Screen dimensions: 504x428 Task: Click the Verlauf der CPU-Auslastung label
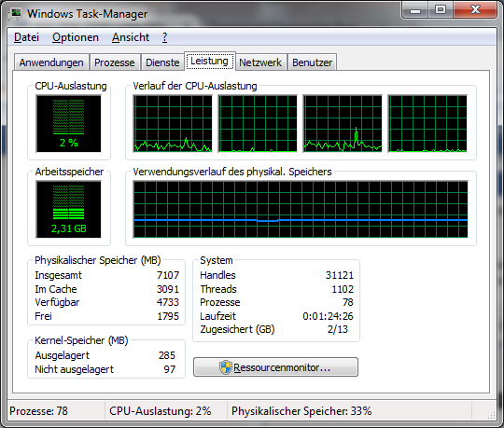[195, 86]
